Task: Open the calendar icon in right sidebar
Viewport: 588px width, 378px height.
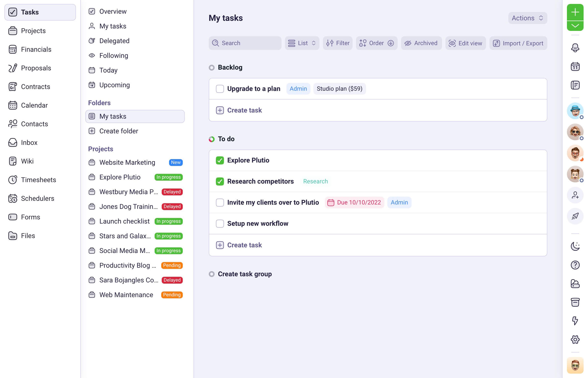Action: (575, 66)
